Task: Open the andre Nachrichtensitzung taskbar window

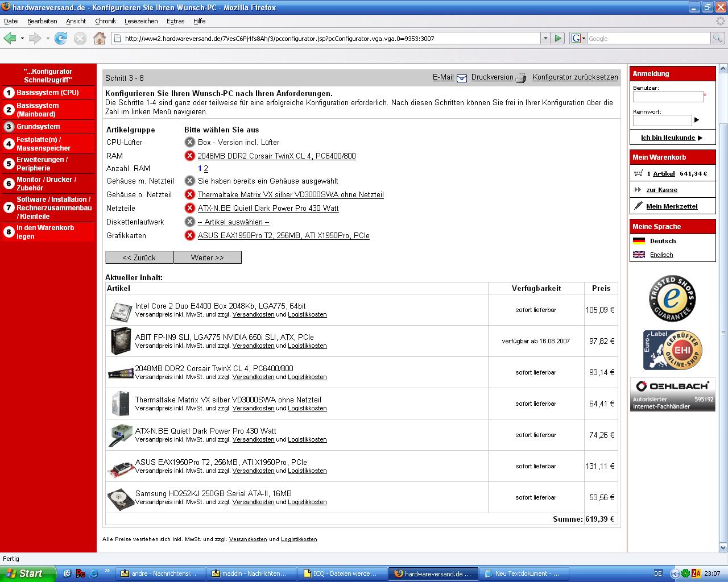Action: tap(161, 573)
